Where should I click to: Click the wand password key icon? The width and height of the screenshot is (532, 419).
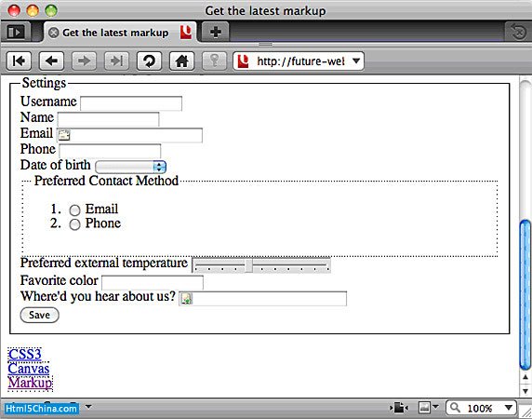coord(214,61)
